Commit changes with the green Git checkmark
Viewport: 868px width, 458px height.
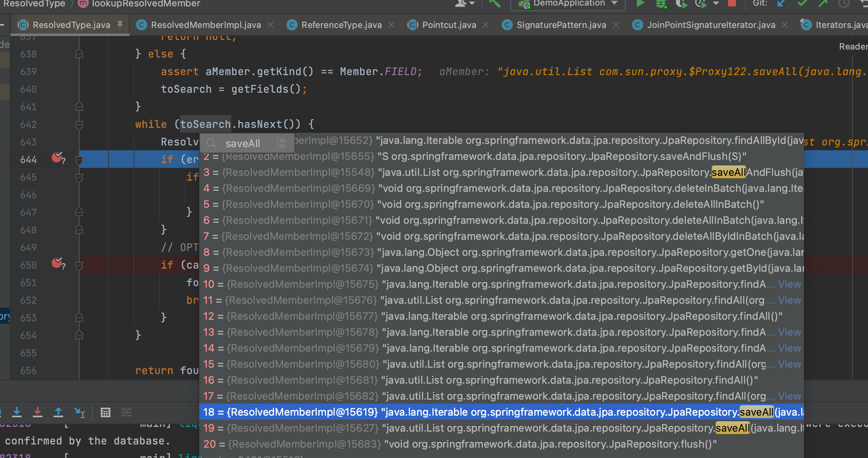tap(802, 4)
